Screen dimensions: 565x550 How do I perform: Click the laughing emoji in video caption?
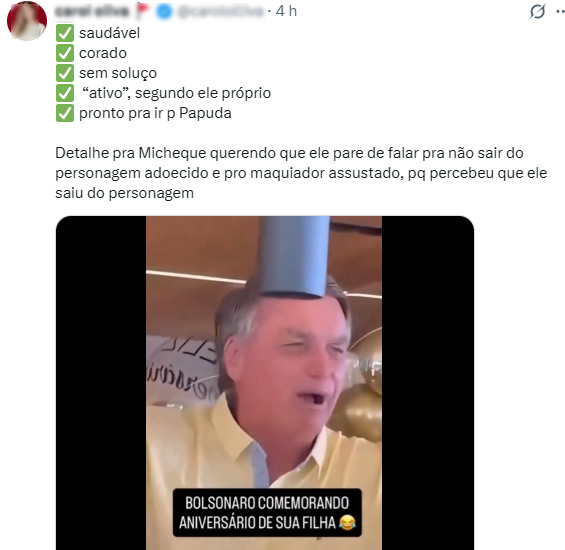[x=347, y=523]
